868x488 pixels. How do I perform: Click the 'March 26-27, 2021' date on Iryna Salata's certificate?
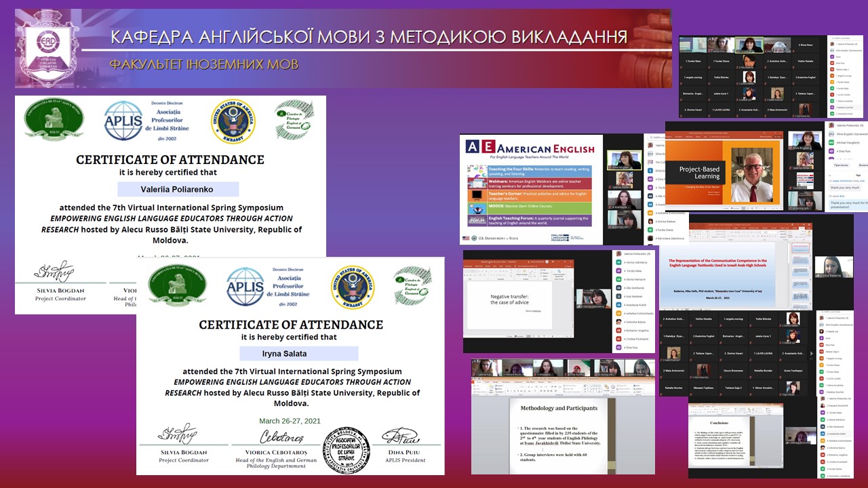[x=290, y=421]
